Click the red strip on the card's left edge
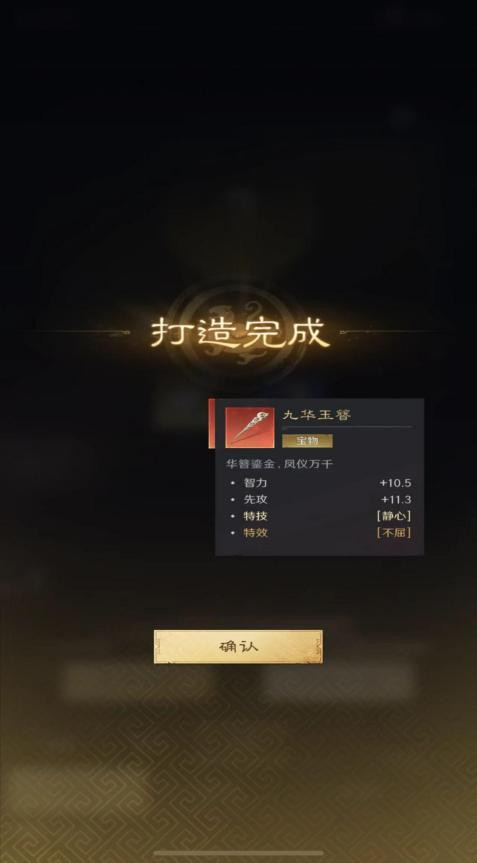 click(211, 423)
